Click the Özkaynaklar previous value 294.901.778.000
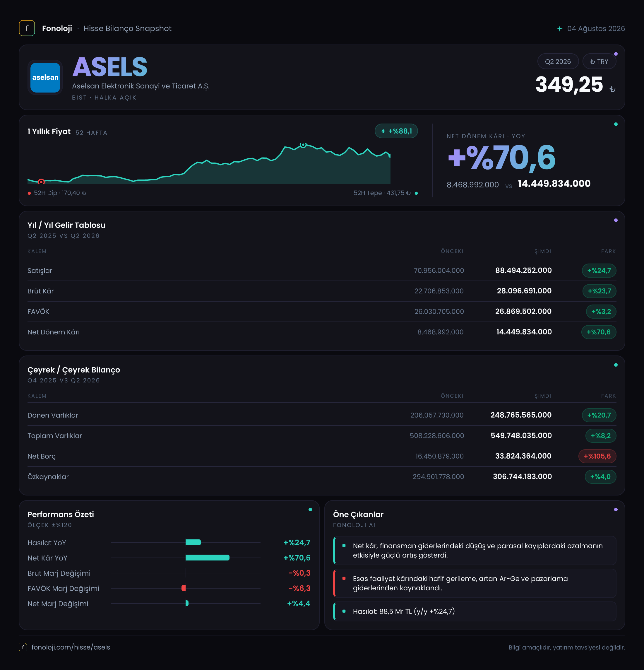The width and height of the screenshot is (644, 670). 438,476
